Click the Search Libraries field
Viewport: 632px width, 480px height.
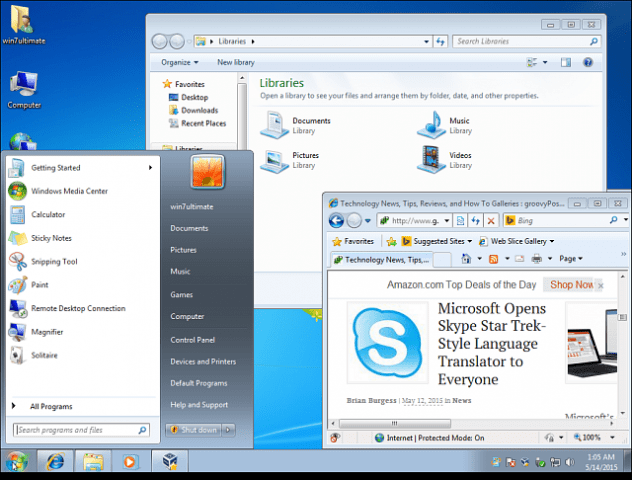point(527,42)
